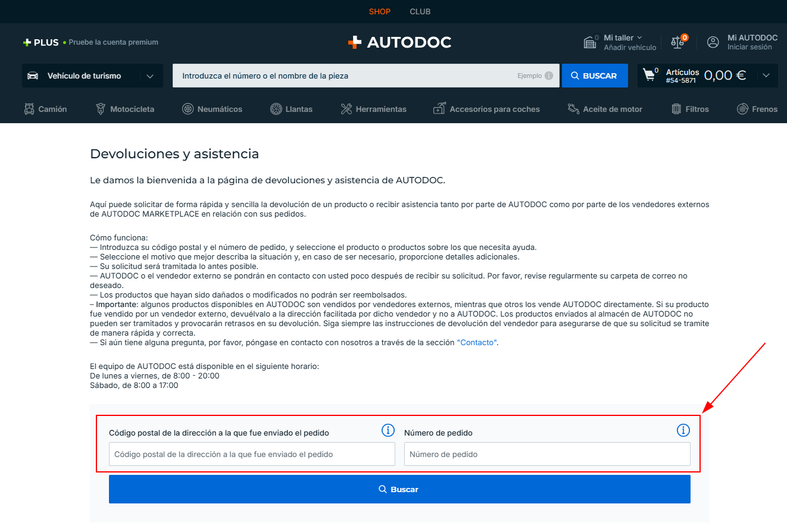Open the Frenos category
This screenshot has height=532, width=787.
[x=757, y=109]
